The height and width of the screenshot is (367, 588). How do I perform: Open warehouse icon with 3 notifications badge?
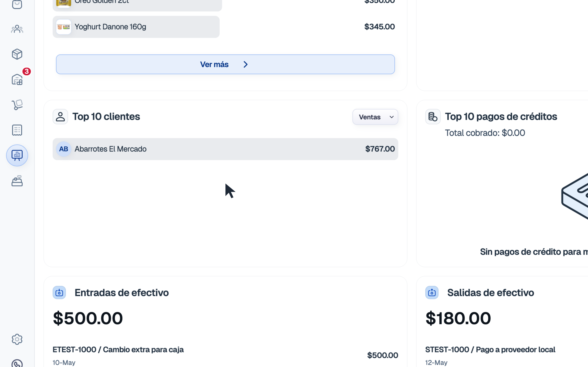tap(17, 79)
